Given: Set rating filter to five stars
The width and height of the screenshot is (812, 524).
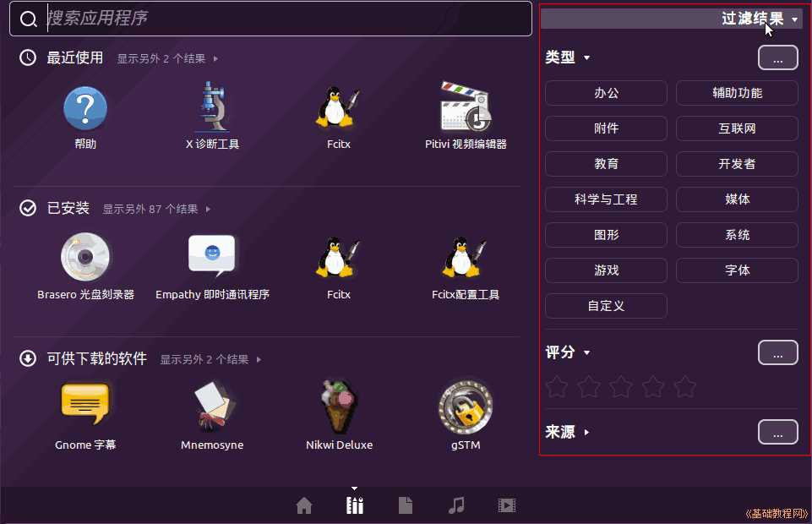Looking at the screenshot, I should [685, 387].
